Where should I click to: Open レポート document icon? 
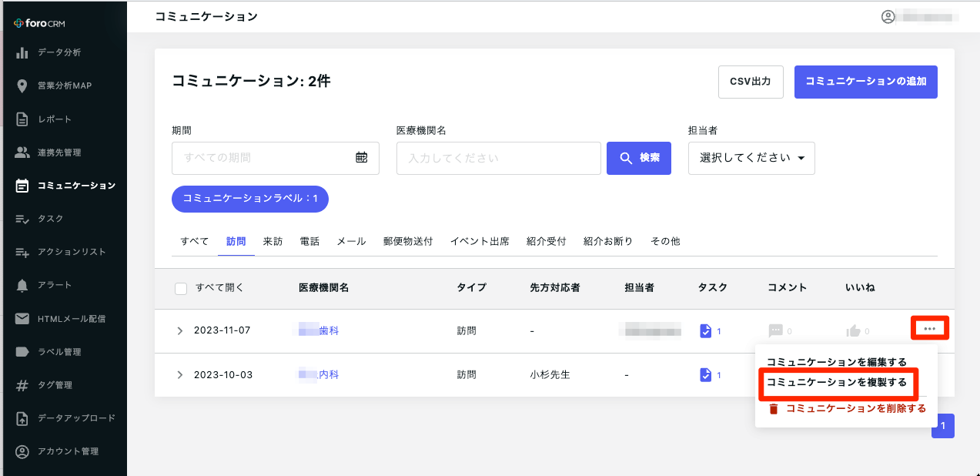[x=22, y=119]
